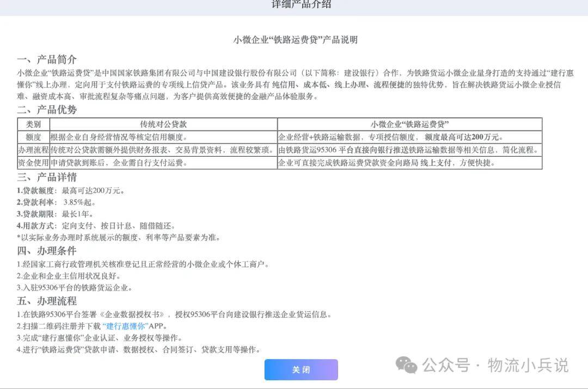This screenshot has width=588, height=389.
Task: Click the 类别 table header cell
Action: click(x=33, y=124)
